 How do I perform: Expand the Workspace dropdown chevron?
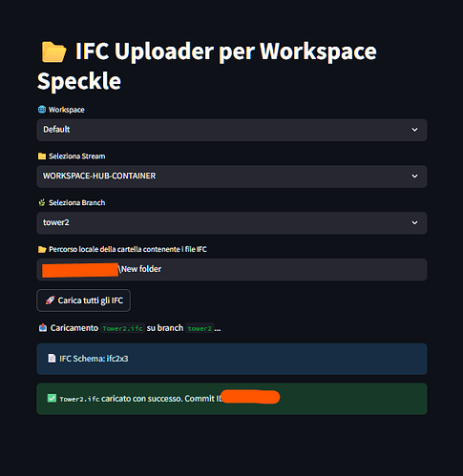[x=414, y=130]
